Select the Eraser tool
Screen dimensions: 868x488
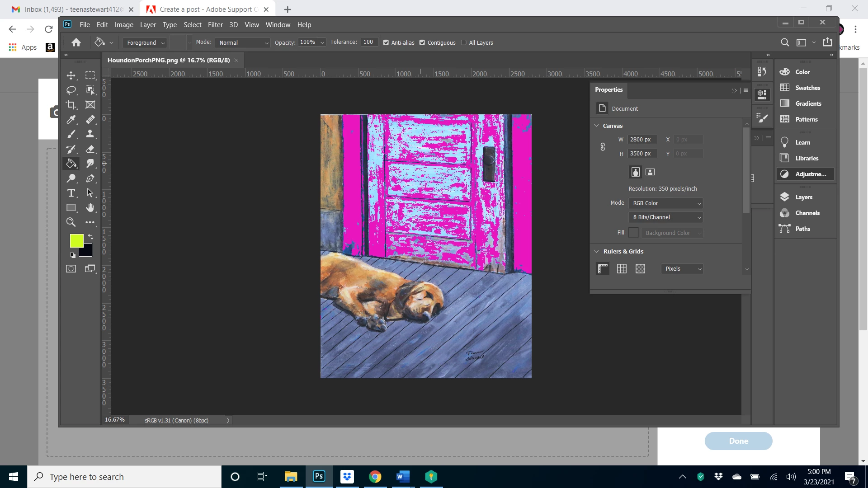[x=90, y=149]
